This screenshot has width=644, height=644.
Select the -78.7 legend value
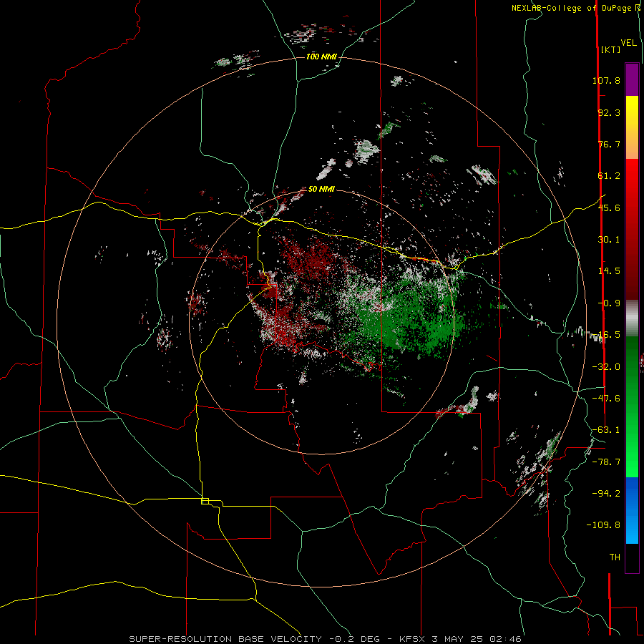coord(606,462)
